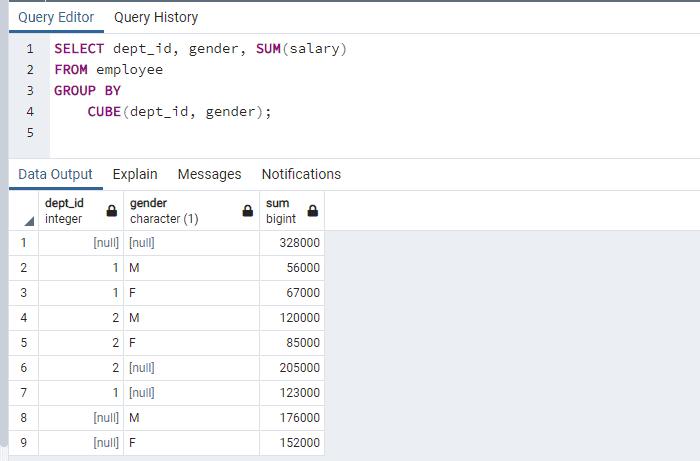Click the CUBE keyword in the query

104,111
